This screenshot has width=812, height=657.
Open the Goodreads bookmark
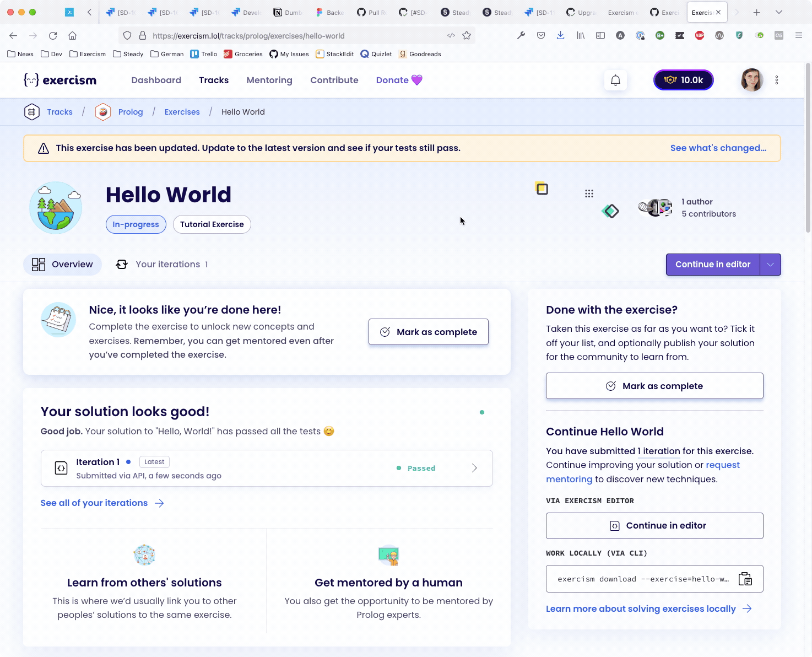click(x=420, y=54)
